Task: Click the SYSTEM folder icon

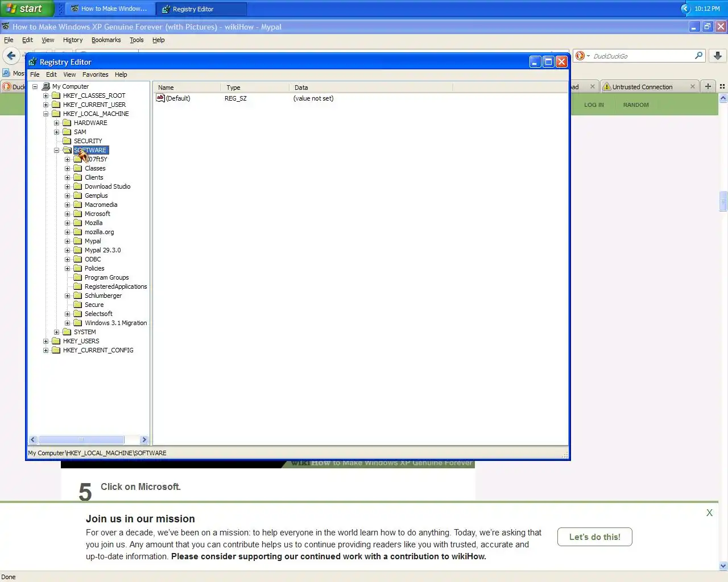Action: coord(67,332)
